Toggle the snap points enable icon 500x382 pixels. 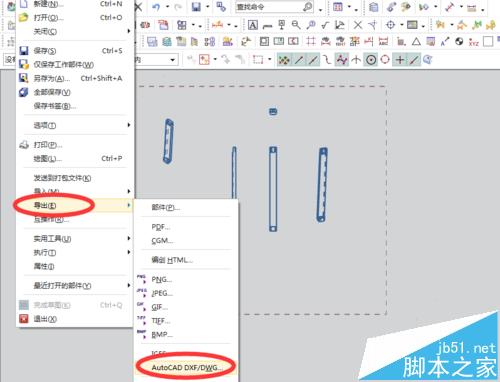coord(283,60)
